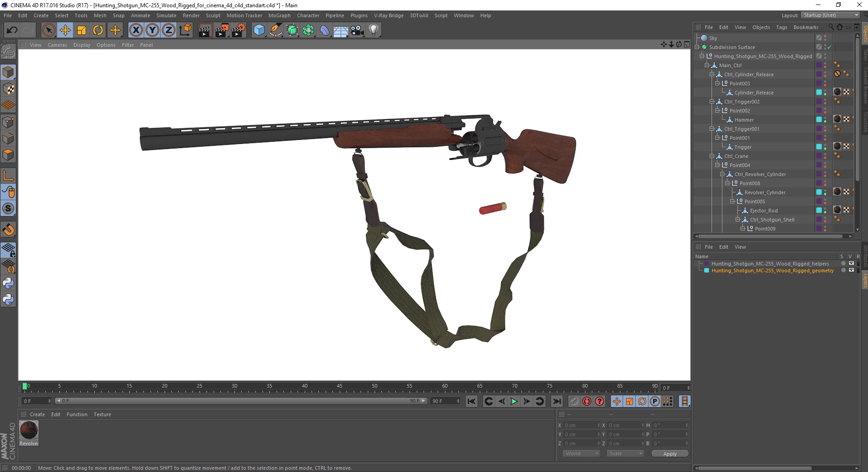868x472 pixels.
Task: Open Object Manager Tags menu
Action: (781, 27)
